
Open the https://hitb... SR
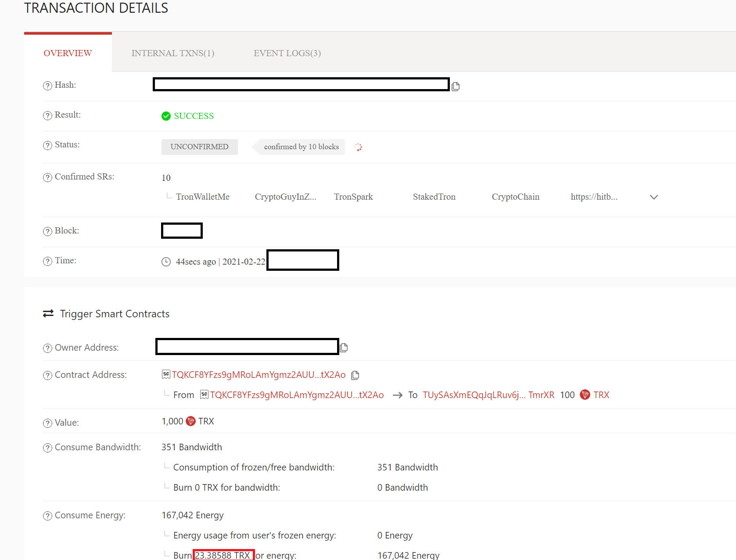point(594,197)
